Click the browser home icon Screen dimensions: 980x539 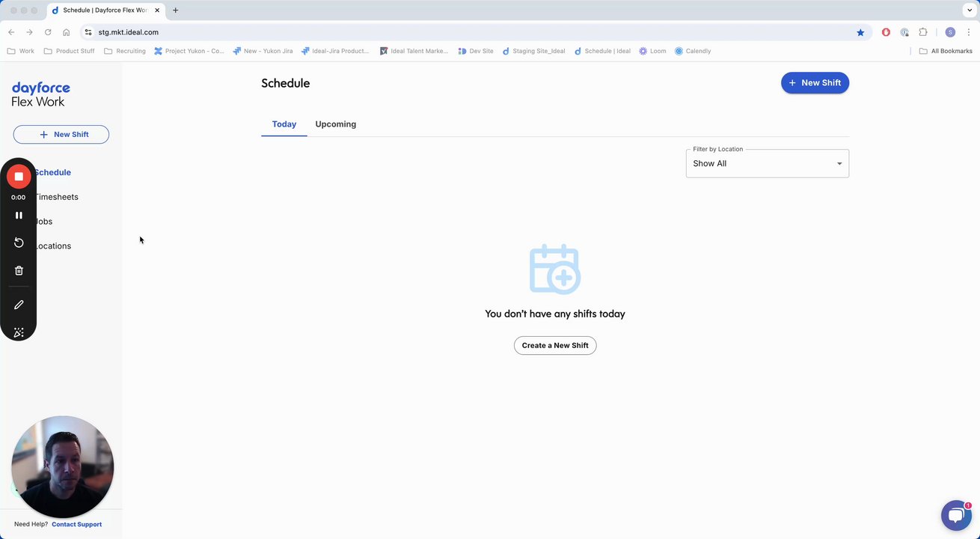tap(67, 32)
